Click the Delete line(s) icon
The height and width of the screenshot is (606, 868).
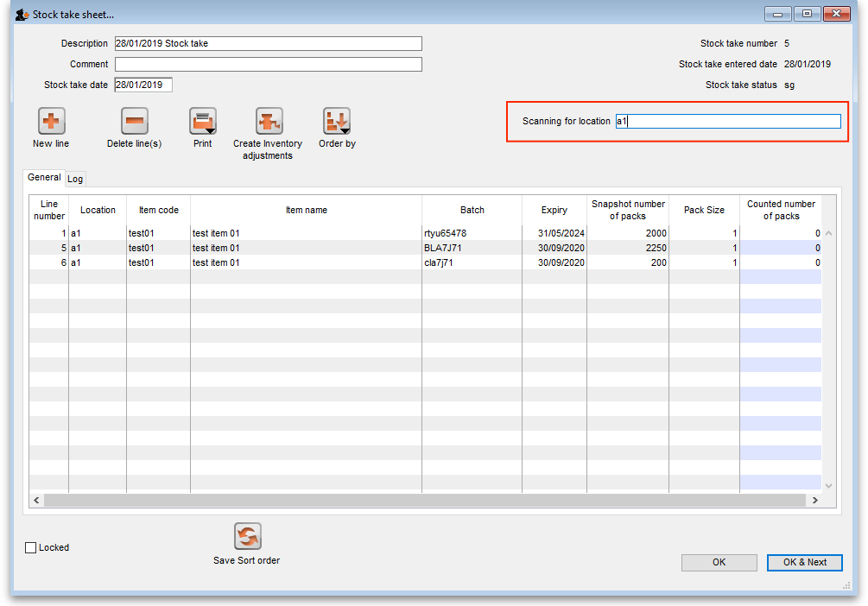click(134, 122)
